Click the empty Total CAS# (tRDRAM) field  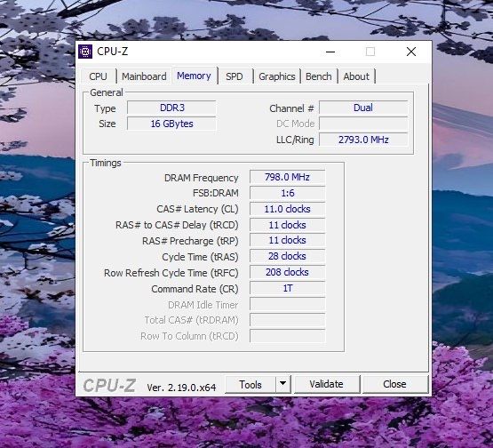[288, 320]
